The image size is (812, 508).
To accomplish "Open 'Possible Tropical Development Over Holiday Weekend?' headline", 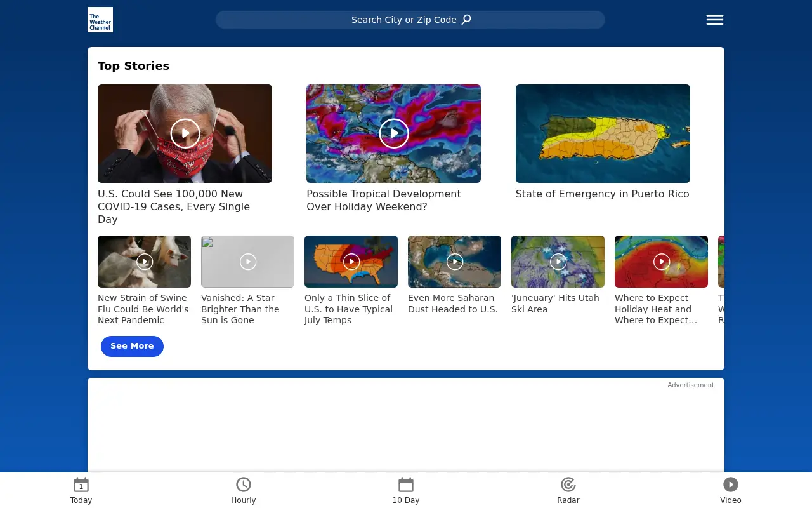I will [x=384, y=200].
